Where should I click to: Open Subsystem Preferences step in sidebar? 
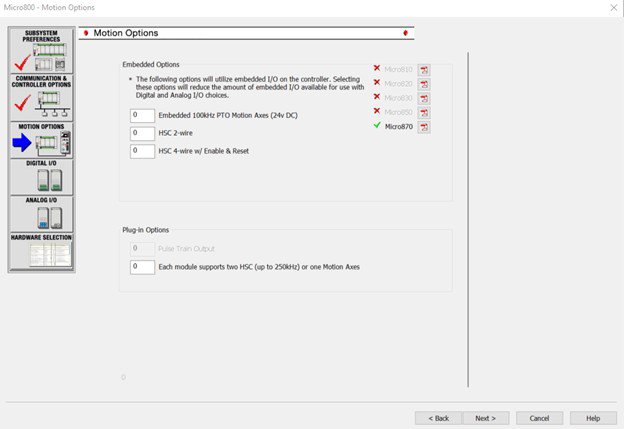click(x=41, y=50)
